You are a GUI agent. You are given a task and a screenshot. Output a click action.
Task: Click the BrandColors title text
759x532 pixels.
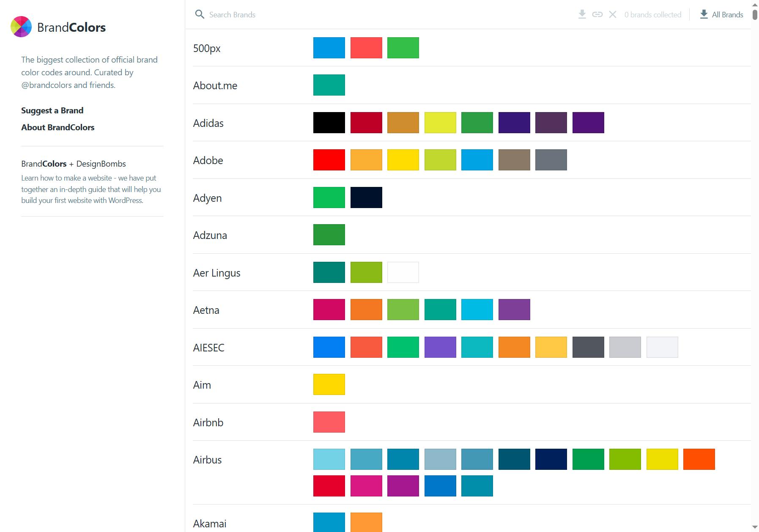[x=71, y=27]
